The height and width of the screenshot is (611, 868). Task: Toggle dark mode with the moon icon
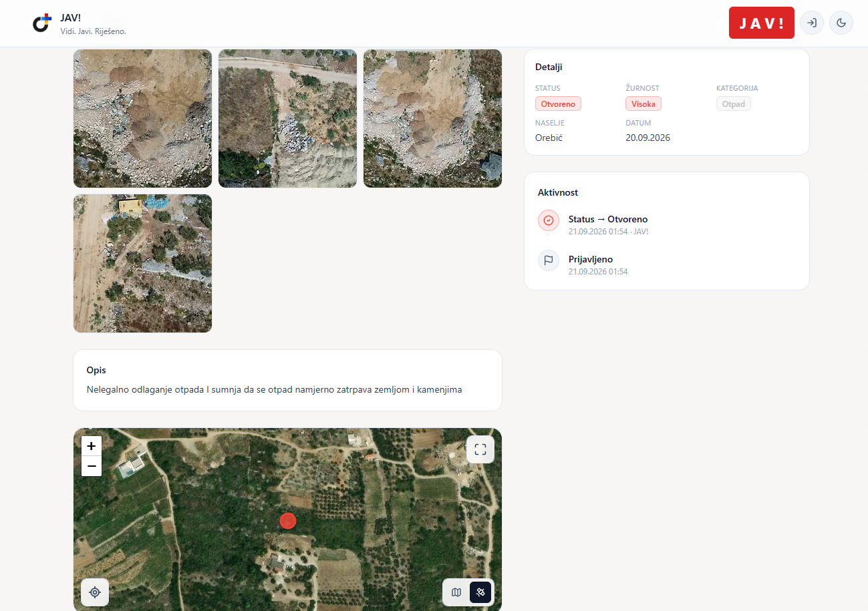pos(841,23)
